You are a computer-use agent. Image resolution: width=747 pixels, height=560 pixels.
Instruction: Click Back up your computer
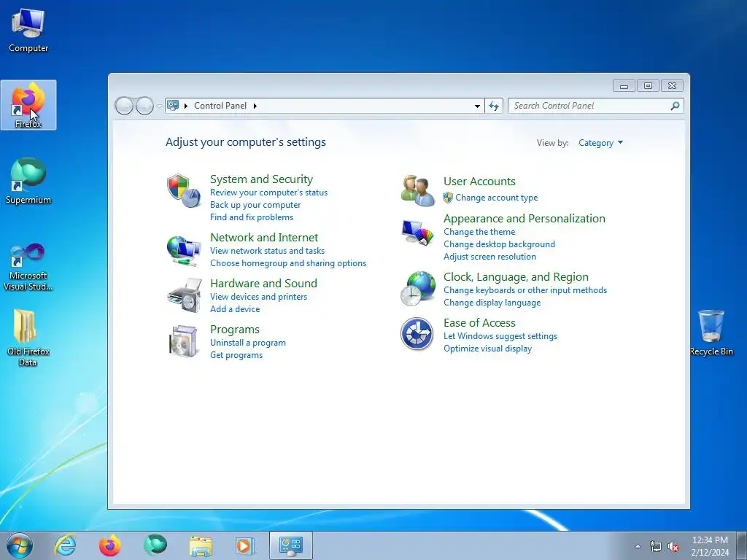point(255,205)
